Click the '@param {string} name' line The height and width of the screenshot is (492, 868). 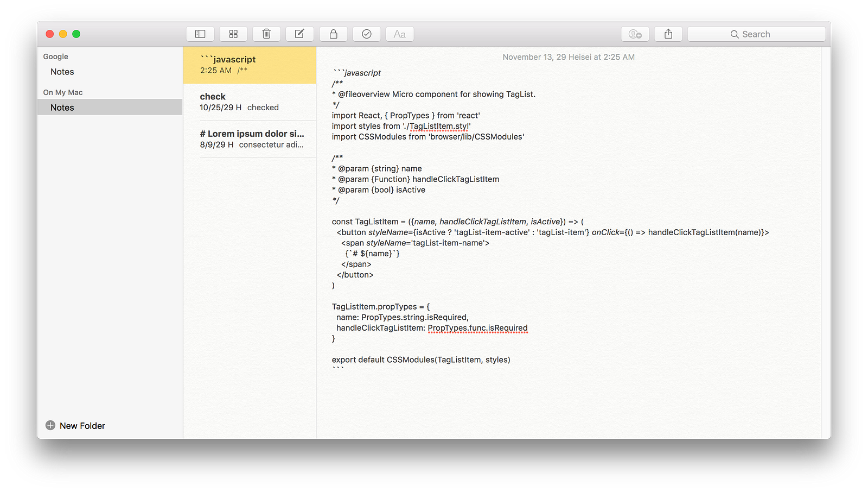(x=377, y=169)
